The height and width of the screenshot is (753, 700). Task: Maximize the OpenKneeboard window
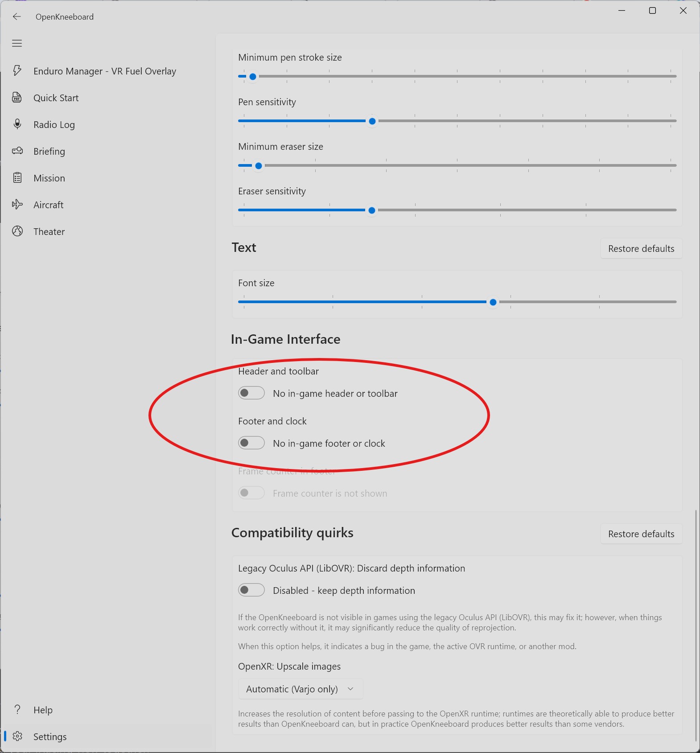pyautogui.click(x=652, y=11)
